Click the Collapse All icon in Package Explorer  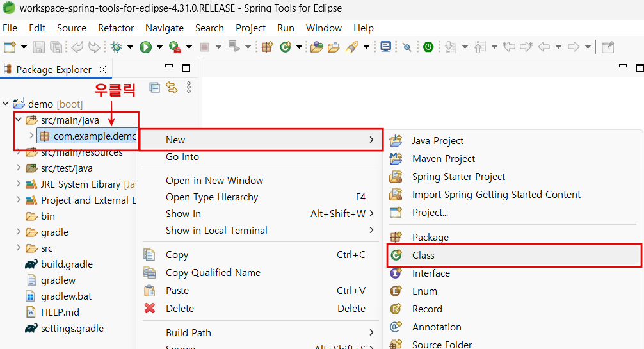pos(154,87)
